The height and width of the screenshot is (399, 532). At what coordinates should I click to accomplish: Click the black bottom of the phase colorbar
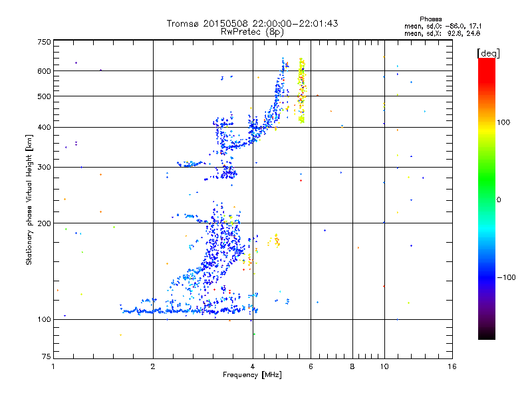point(487,334)
